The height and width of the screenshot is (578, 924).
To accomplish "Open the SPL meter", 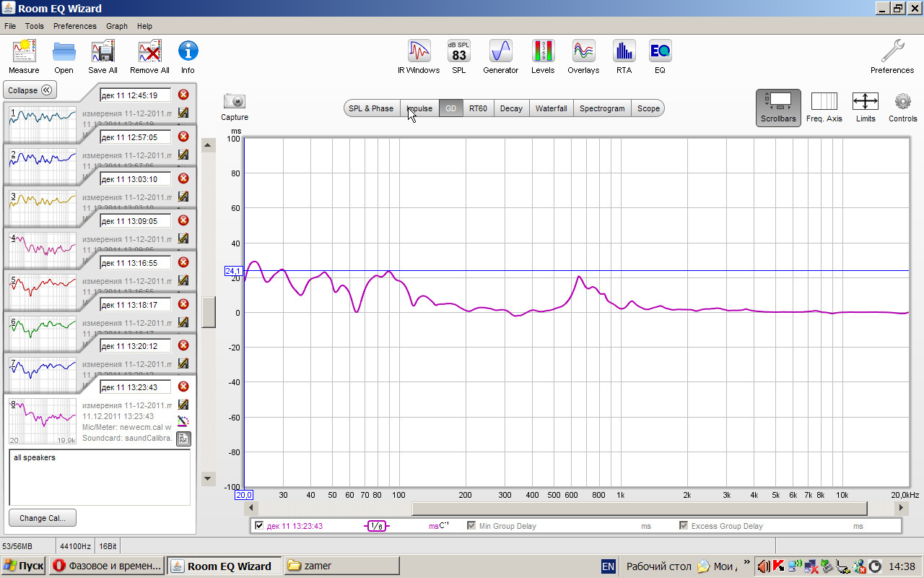I will click(x=459, y=57).
